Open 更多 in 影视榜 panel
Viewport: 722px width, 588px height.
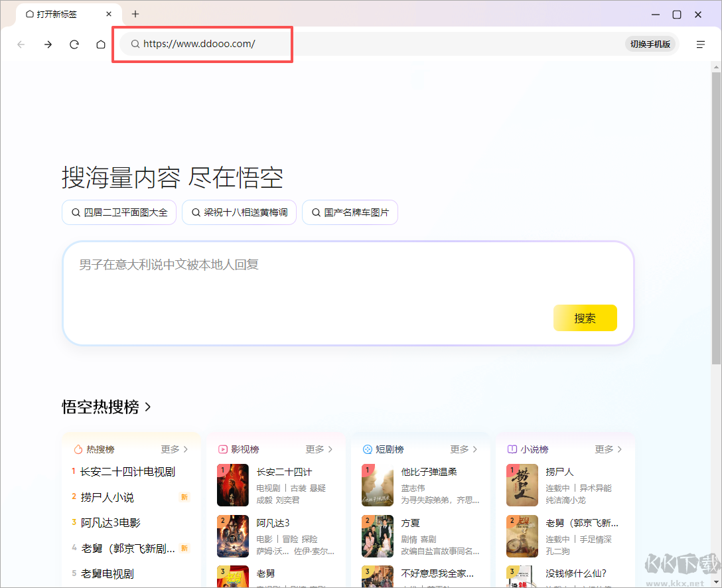[319, 449]
